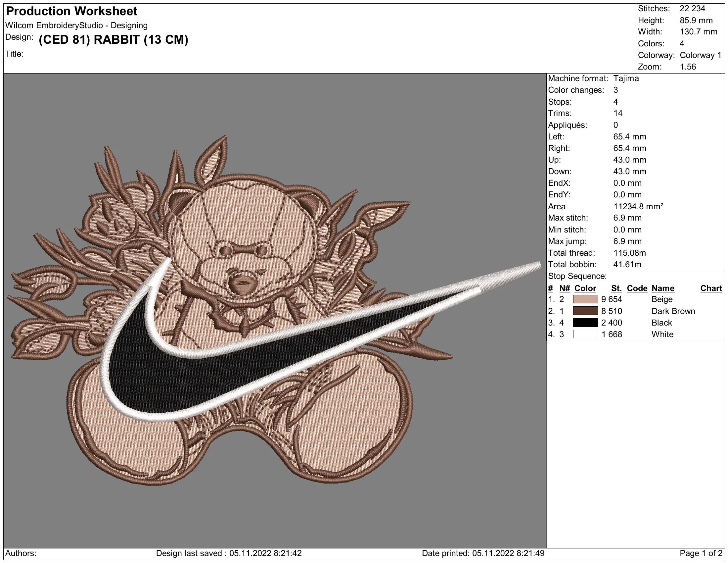The image size is (728, 563).
Task: Click the Beige color swatch
Action: [585, 299]
